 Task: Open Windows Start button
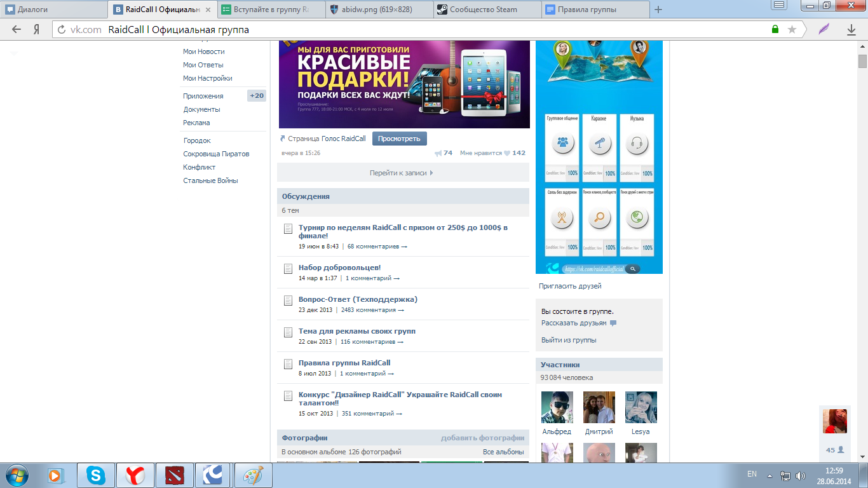[x=15, y=475]
